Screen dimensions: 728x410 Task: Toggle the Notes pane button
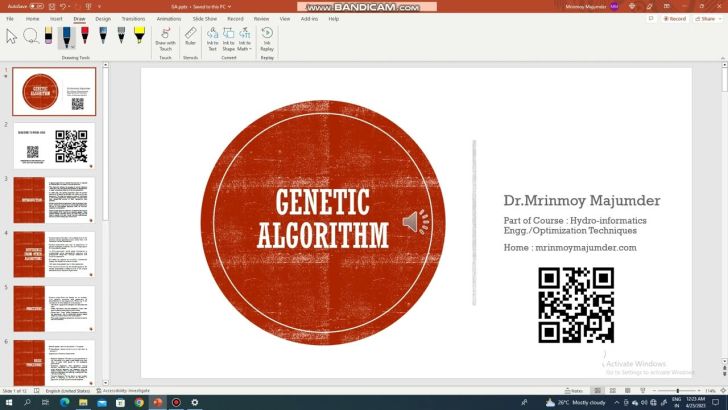click(574, 391)
